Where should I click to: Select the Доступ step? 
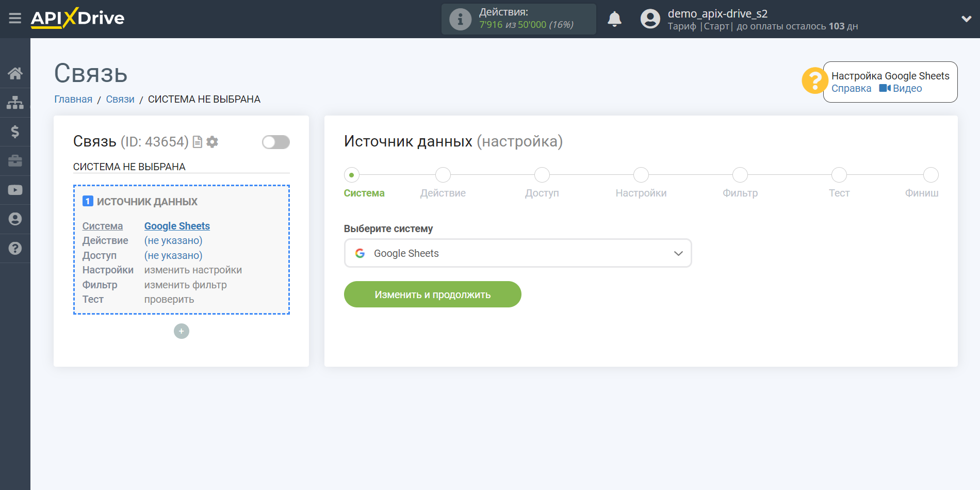(542, 175)
